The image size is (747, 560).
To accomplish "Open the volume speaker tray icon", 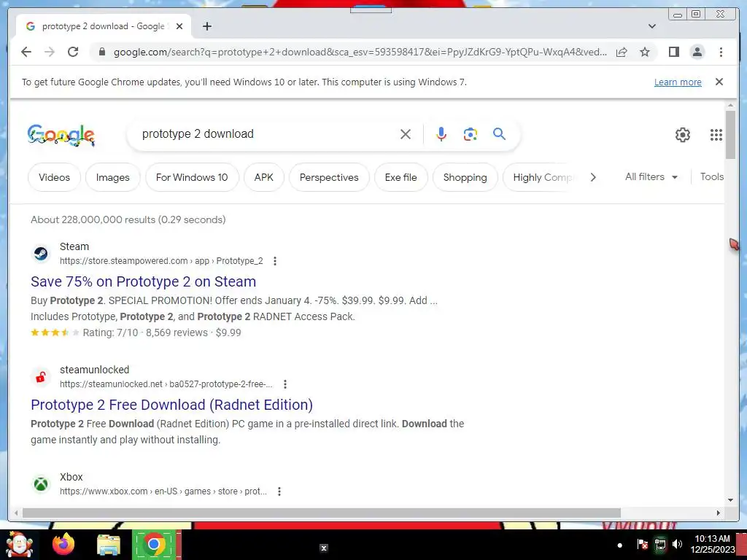I will 677,544.
